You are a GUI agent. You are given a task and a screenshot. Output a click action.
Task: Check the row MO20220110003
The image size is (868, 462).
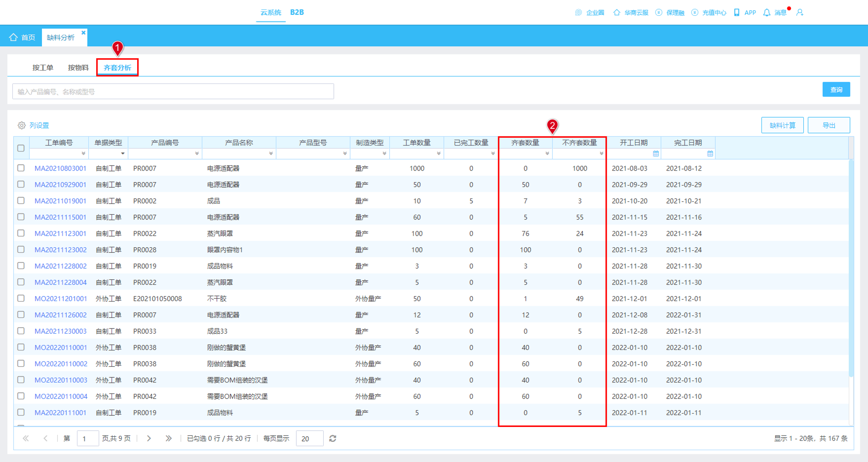tap(21, 380)
